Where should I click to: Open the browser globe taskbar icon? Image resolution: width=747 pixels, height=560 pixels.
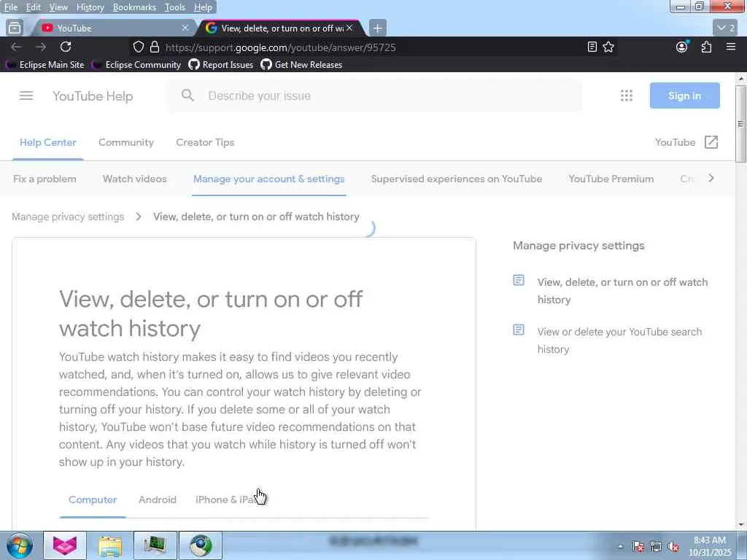(201, 545)
